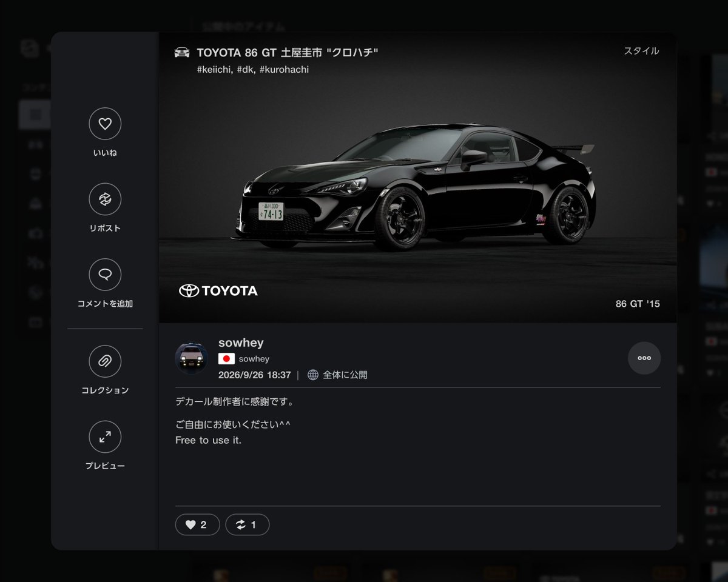Click the car icon beside the title
Screen dimensions: 728x582
[x=182, y=53]
